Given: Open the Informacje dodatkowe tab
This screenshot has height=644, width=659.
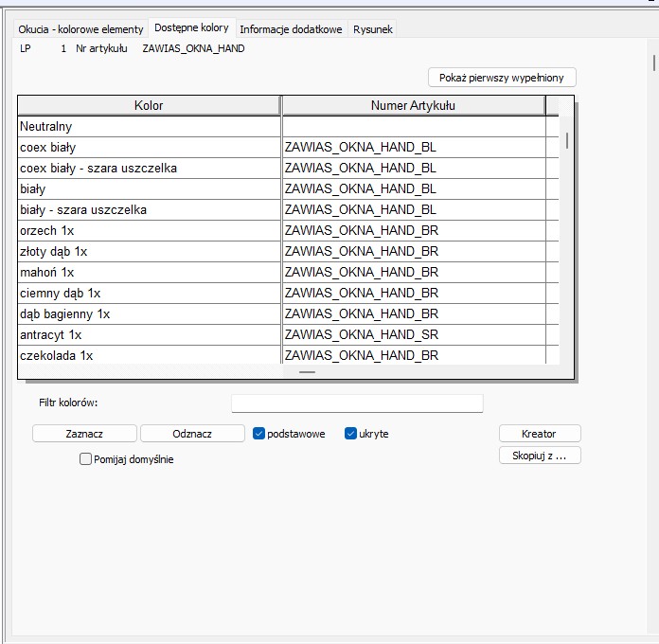Looking at the screenshot, I should (291, 29).
